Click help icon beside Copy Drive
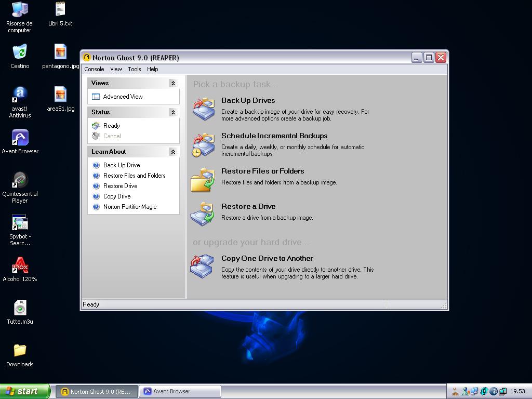The image size is (532, 399). (96, 196)
